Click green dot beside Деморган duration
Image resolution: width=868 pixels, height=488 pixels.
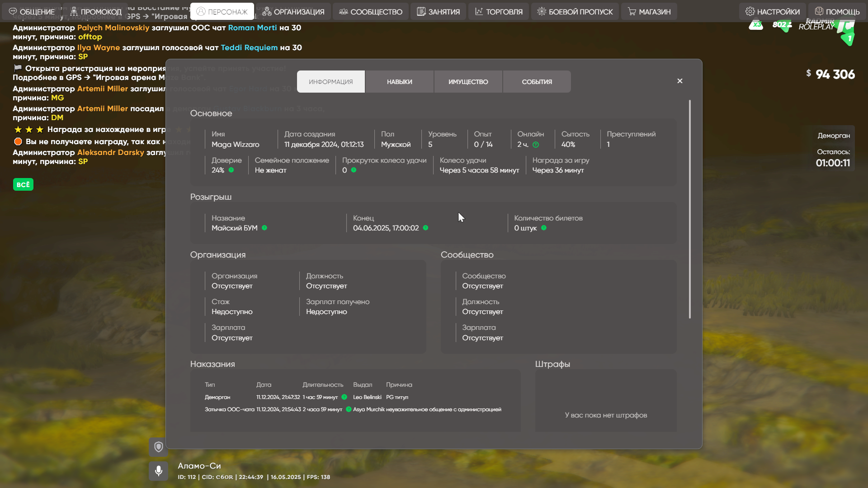344,397
